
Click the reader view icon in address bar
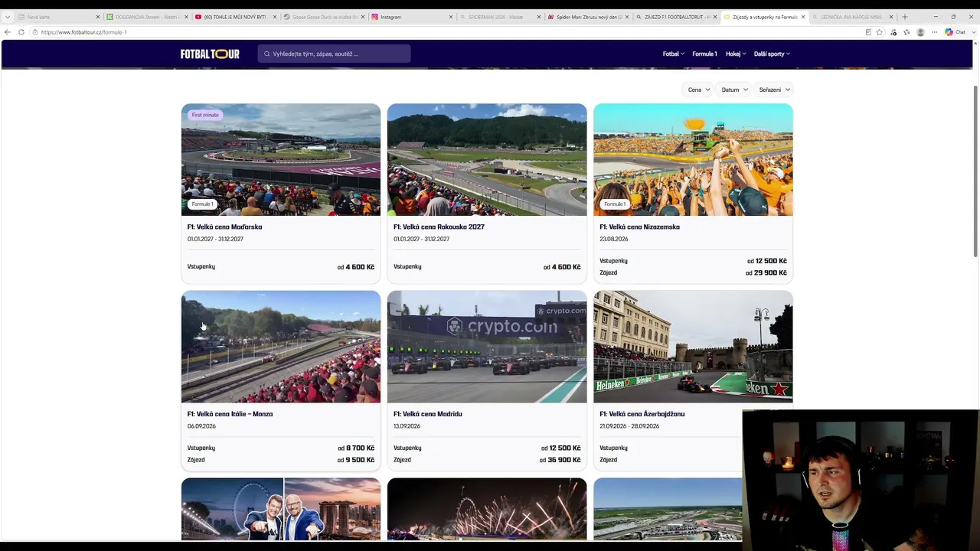tap(868, 32)
